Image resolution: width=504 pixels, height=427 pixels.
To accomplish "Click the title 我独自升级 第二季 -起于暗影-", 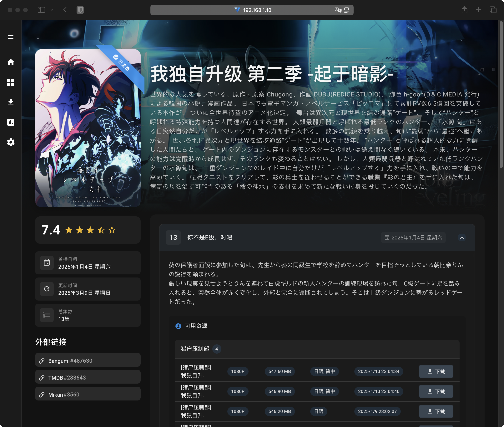I will [272, 74].
